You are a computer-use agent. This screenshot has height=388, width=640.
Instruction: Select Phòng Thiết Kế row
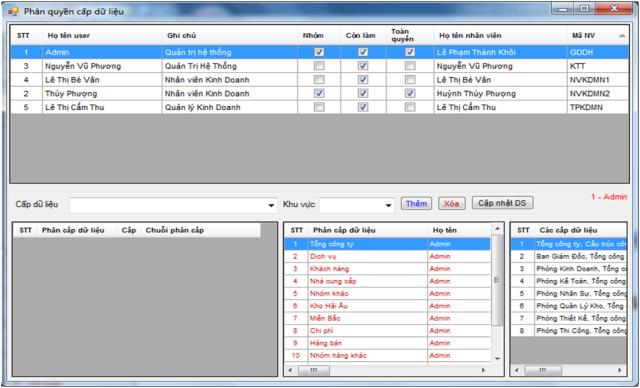(569, 318)
